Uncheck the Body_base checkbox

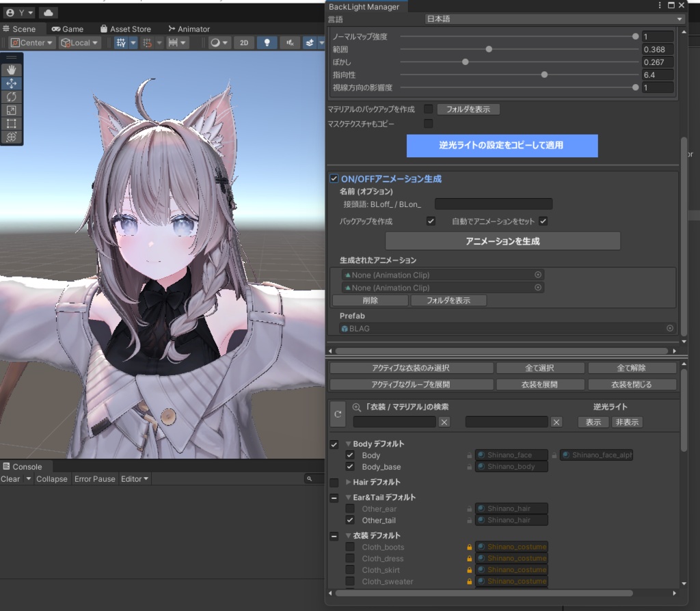click(x=350, y=466)
